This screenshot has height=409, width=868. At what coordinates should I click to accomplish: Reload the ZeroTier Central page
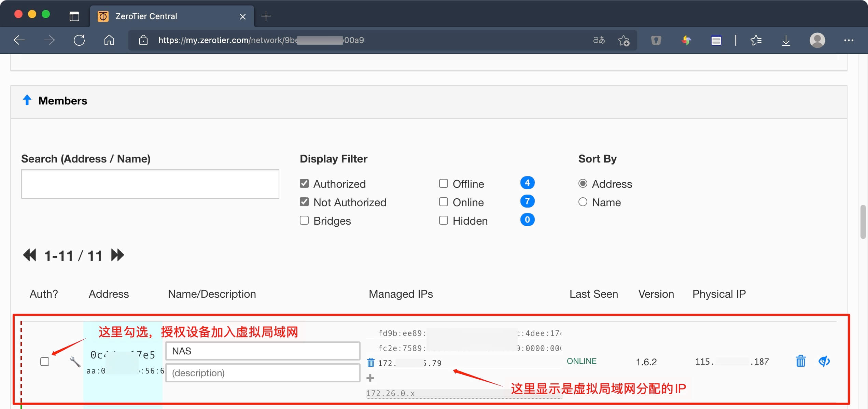[x=79, y=40]
